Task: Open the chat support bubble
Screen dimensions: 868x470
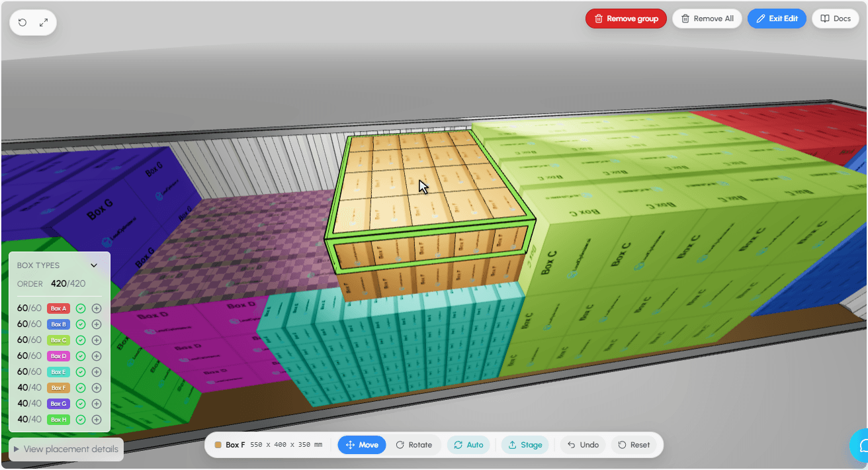Action: pos(860,446)
